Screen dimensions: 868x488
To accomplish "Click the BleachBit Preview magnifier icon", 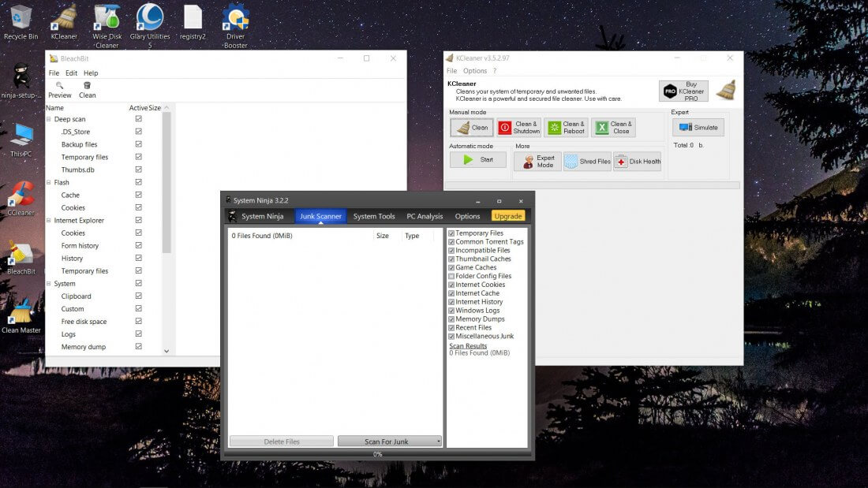I will pyautogui.click(x=59, y=85).
